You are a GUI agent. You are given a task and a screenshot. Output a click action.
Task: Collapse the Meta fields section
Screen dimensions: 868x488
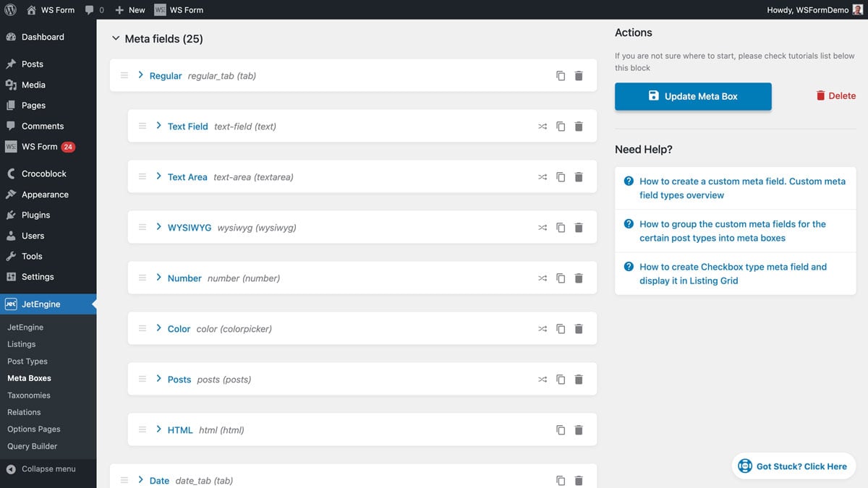(x=116, y=38)
